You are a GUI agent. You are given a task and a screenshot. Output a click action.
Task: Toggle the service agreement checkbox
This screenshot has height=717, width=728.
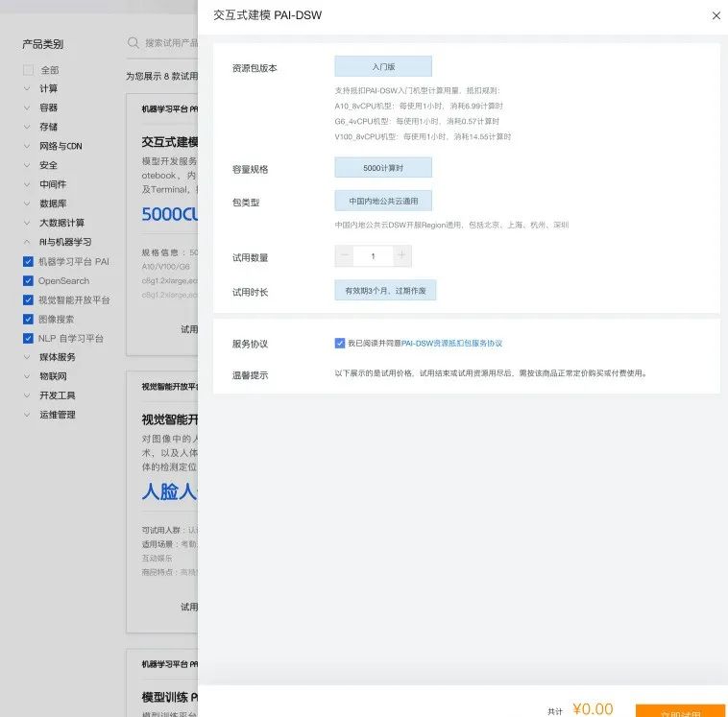click(340, 343)
